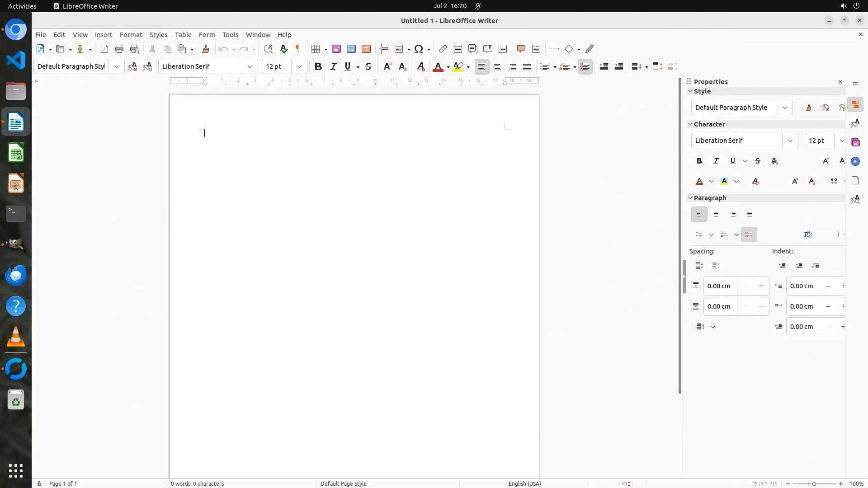Click the Print toolbar icon

coord(119,49)
